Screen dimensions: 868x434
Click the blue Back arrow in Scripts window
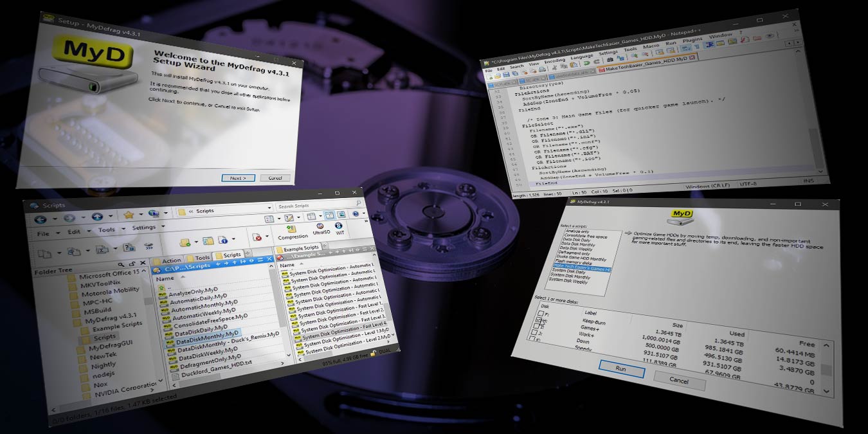tap(40, 219)
